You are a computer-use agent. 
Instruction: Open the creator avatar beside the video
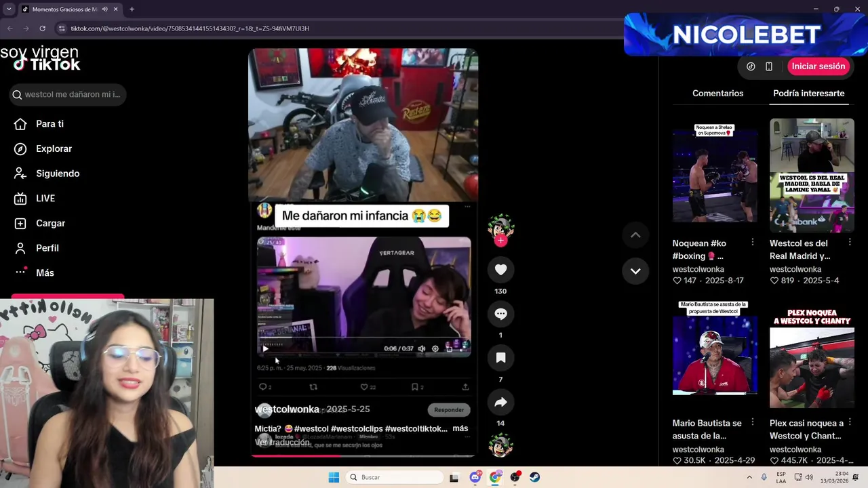[500, 226]
